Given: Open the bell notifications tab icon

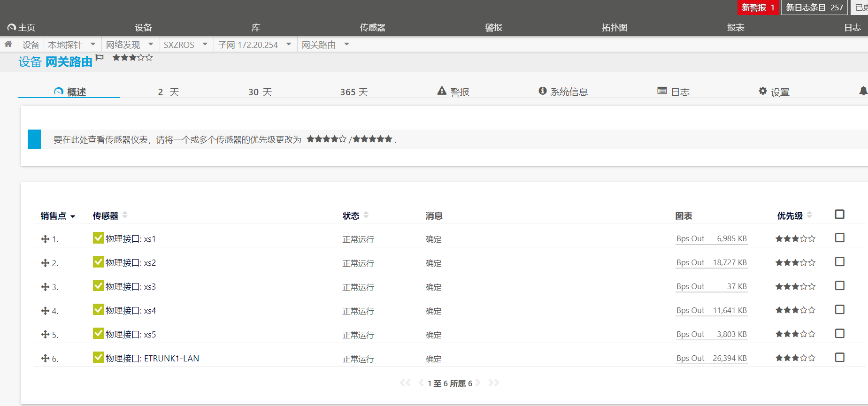Looking at the screenshot, I should pyautogui.click(x=863, y=91).
